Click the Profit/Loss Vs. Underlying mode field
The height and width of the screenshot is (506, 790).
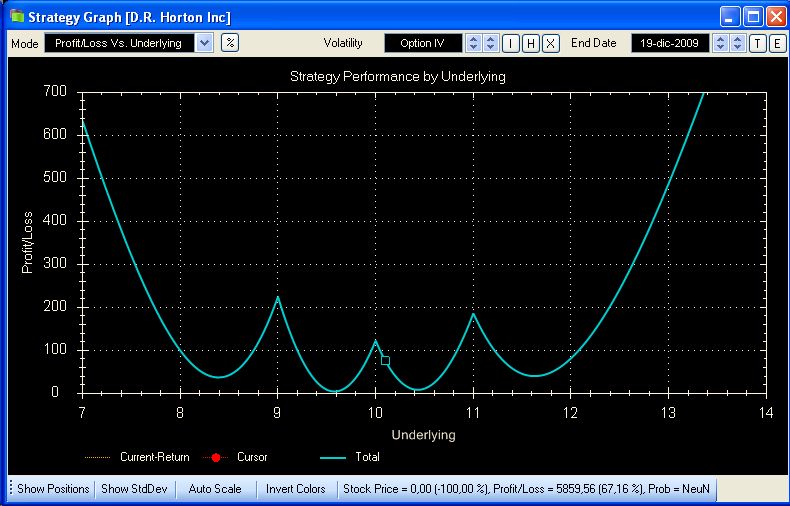point(119,43)
